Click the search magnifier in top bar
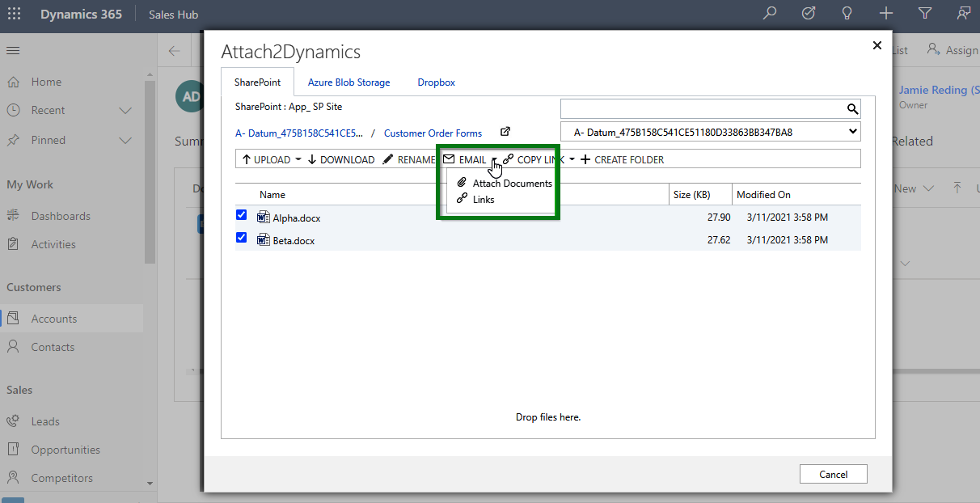This screenshot has height=503, width=980. [770, 14]
